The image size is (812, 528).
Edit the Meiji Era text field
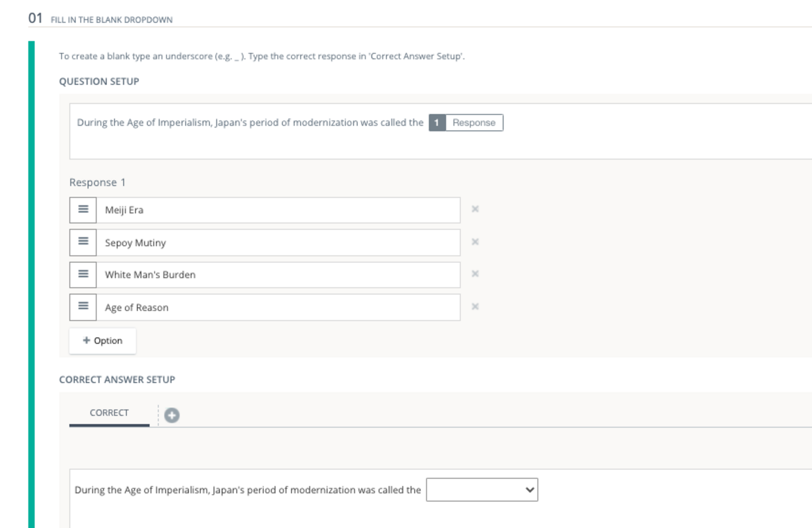(x=278, y=210)
